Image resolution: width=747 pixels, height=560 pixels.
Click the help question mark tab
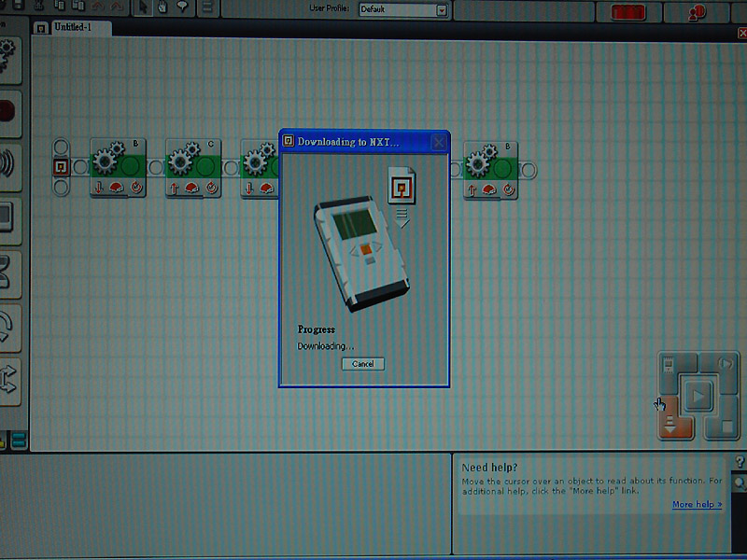(x=740, y=461)
